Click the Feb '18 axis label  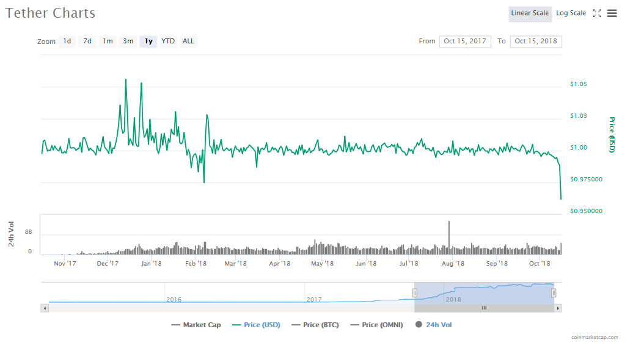[196, 264]
